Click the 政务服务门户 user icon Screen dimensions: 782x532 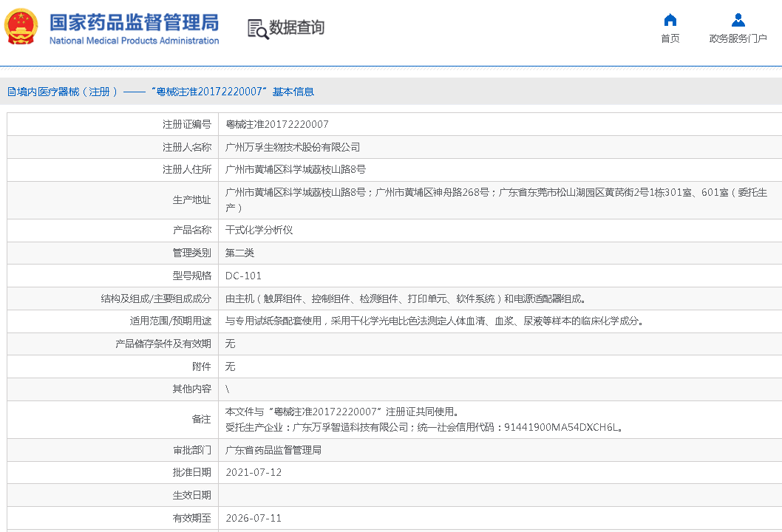click(738, 20)
